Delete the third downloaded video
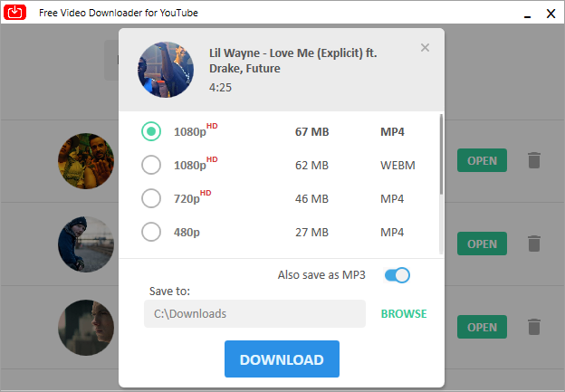The width and height of the screenshot is (565, 392). point(534,327)
